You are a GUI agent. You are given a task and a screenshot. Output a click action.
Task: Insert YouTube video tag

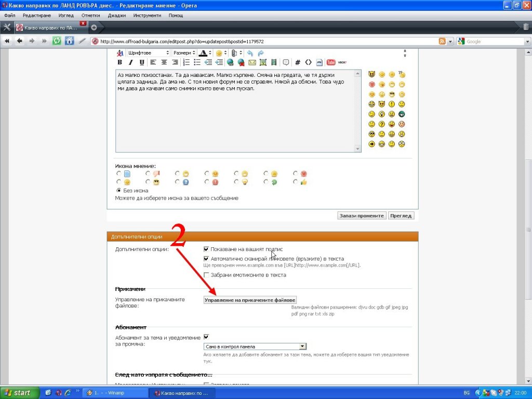331,62
